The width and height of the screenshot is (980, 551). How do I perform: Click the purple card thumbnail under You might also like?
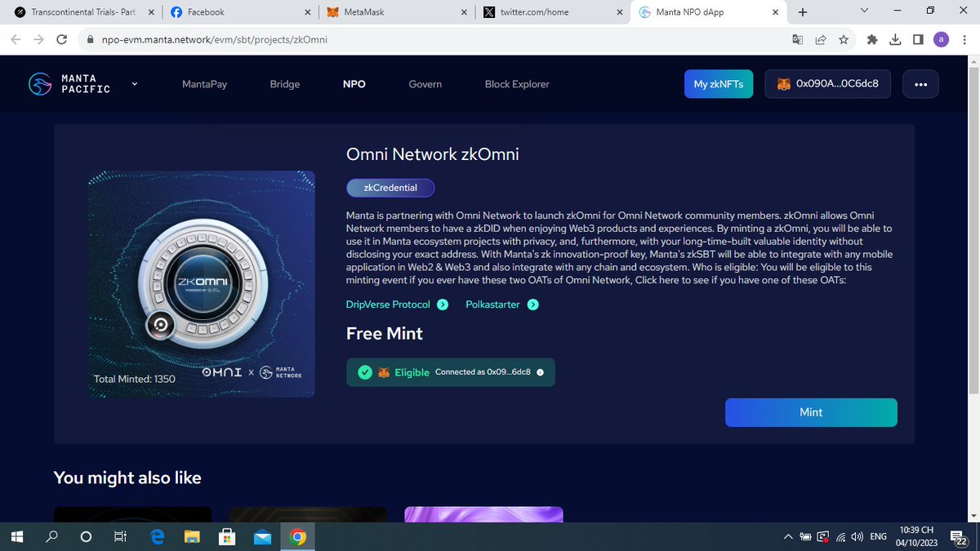pyautogui.click(x=483, y=514)
